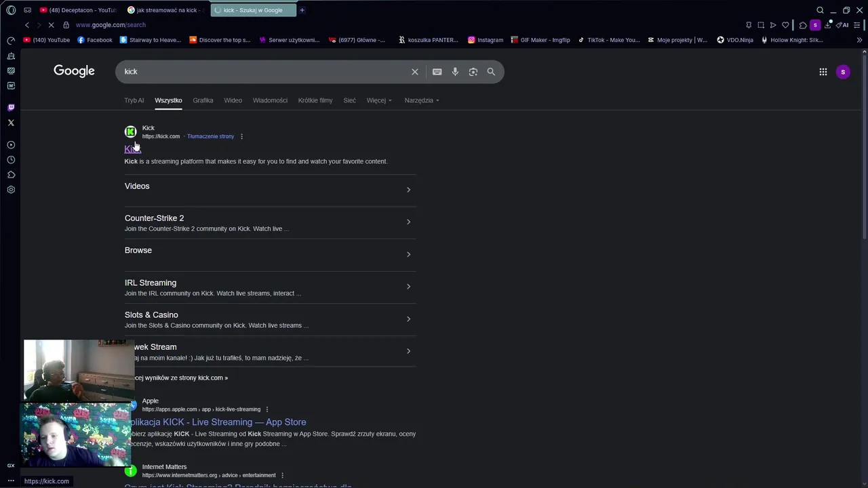The height and width of the screenshot is (488, 868).
Task: Open downloads icon in toolbar
Action: point(828,25)
